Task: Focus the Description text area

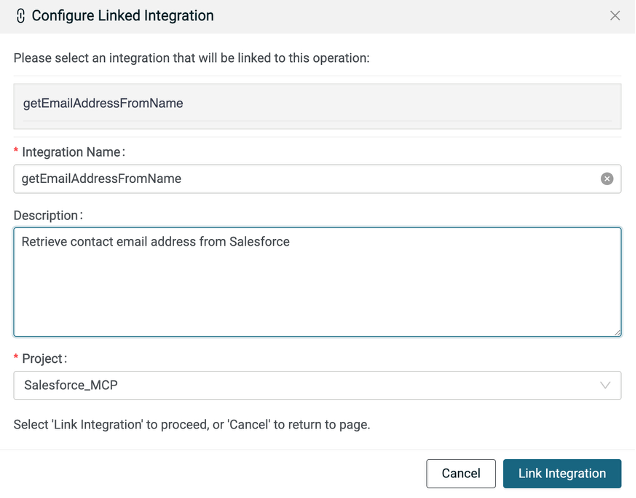Action: tap(317, 290)
